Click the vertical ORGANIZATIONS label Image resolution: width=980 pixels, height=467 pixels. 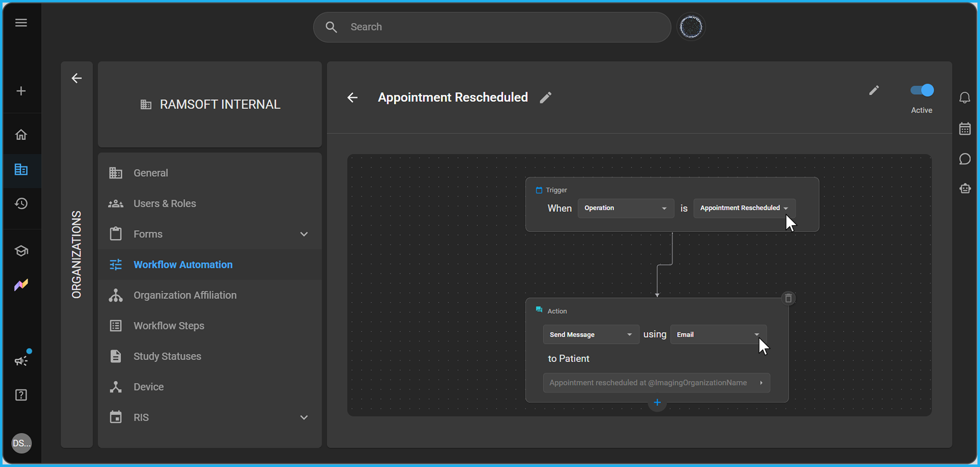(x=76, y=255)
